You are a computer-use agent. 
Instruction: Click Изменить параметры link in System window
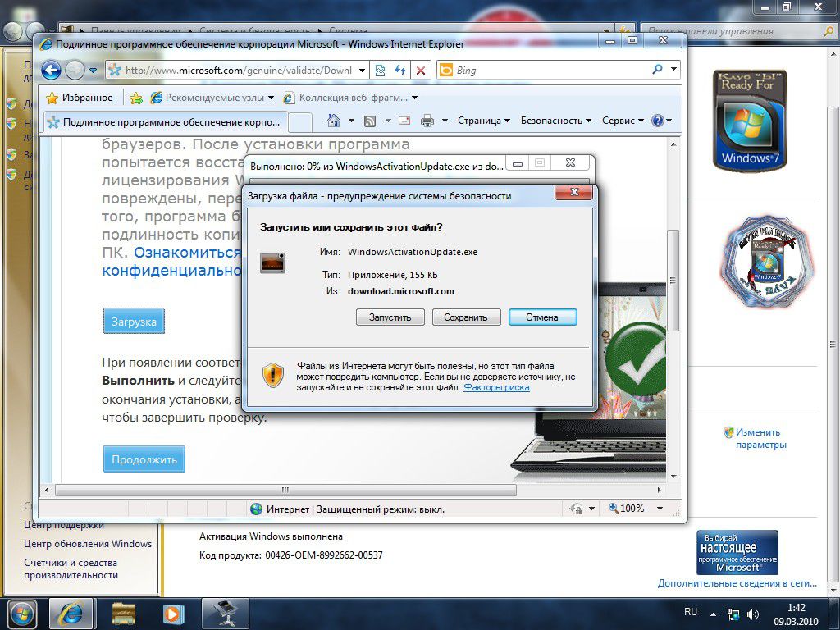tap(760, 438)
